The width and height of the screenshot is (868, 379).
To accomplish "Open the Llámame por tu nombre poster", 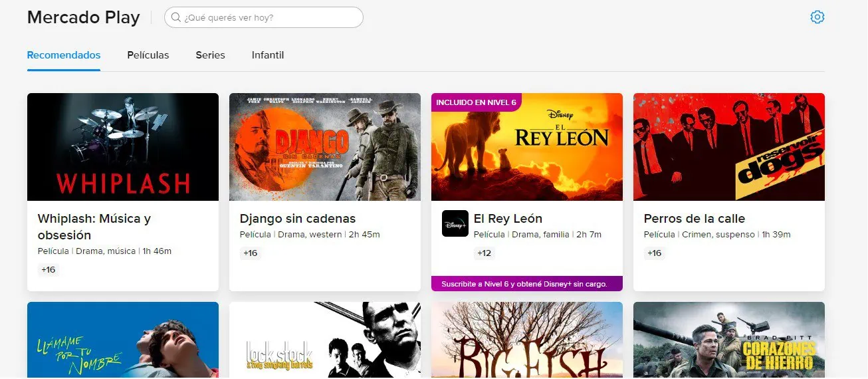I will pyautogui.click(x=123, y=340).
